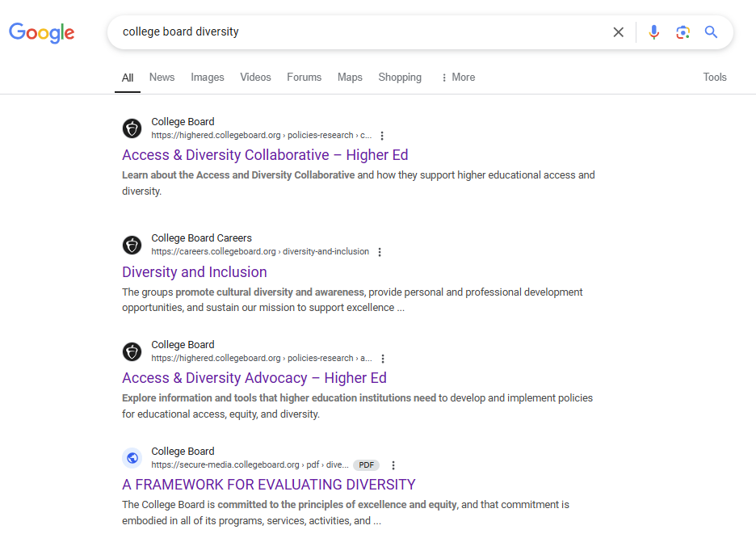Open Access & Diversity Collaborative – Higher Ed link
This screenshot has height=538, width=756.
tap(265, 155)
